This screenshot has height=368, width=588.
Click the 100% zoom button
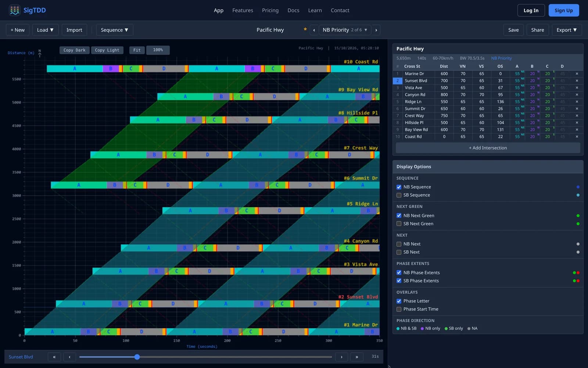(158, 50)
